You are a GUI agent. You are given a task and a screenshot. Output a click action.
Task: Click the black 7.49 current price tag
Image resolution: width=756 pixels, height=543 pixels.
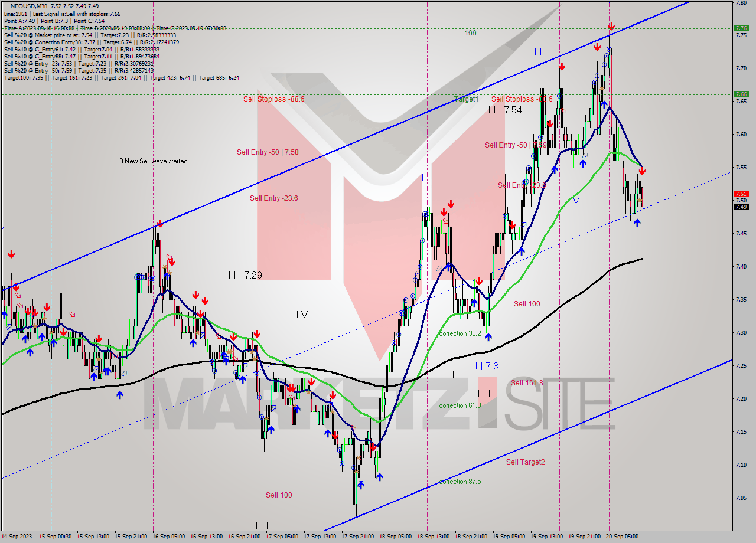(x=741, y=207)
